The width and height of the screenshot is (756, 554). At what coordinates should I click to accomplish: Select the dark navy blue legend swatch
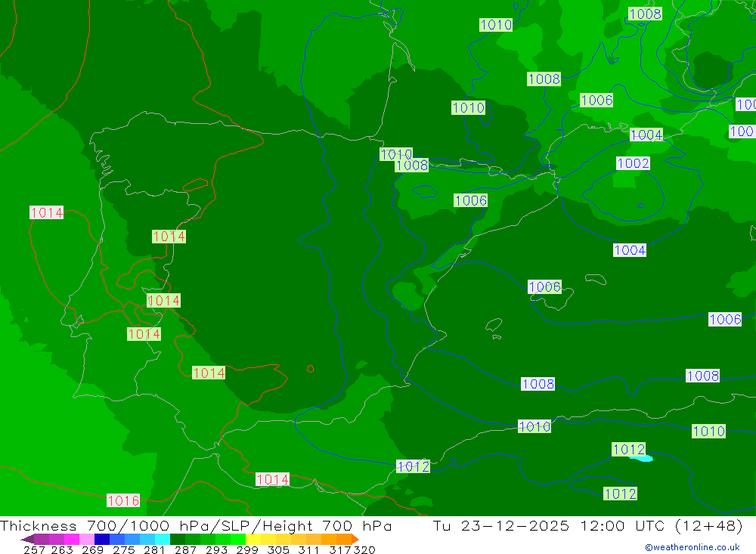101,539
